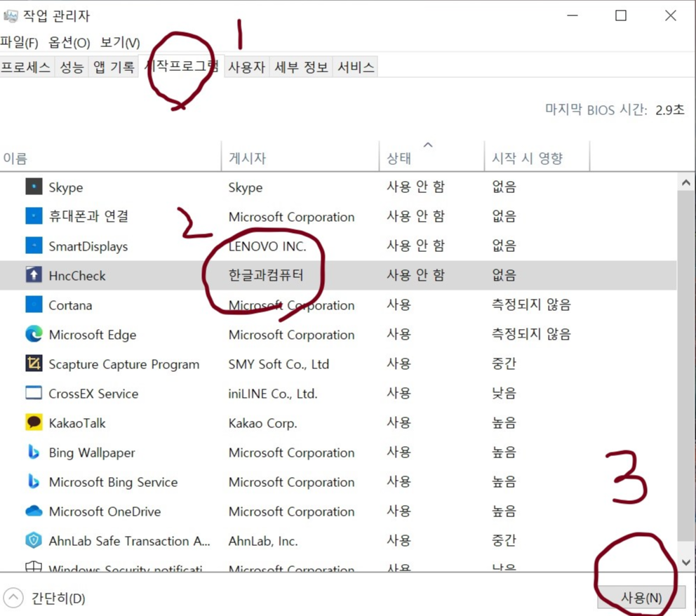Switch to the 프로세스 tab
Viewport: 696px width, 616px height.
pos(26,67)
